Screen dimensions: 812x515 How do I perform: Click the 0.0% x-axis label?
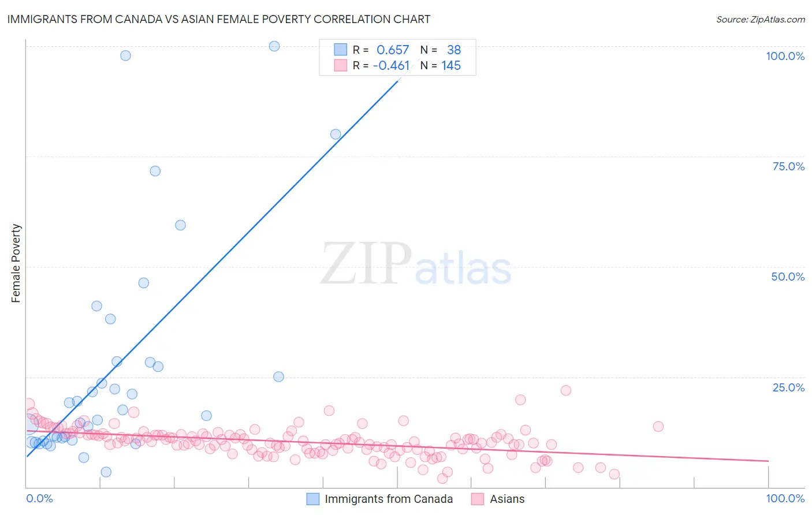[x=40, y=498]
